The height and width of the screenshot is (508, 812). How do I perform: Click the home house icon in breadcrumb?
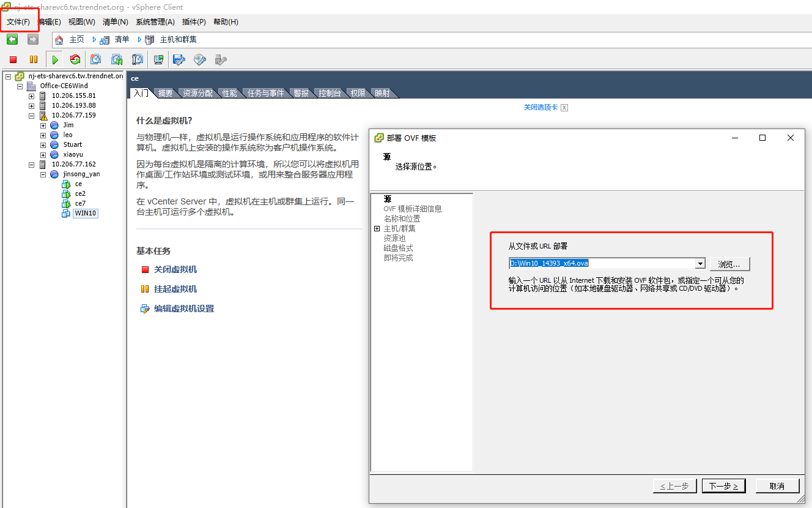point(59,40)
